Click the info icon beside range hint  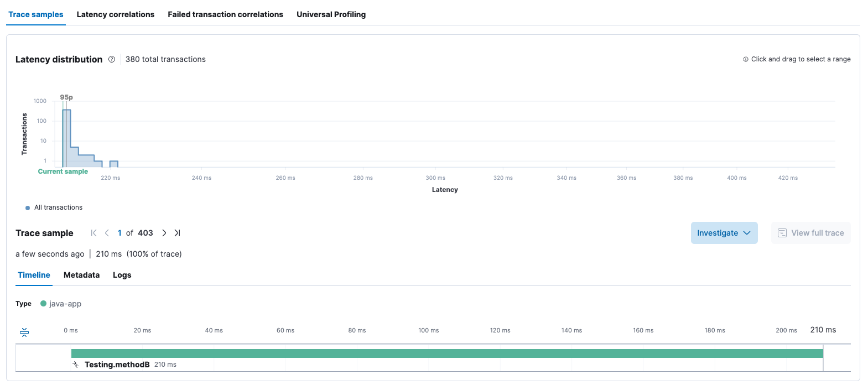[x=745, y=59]
